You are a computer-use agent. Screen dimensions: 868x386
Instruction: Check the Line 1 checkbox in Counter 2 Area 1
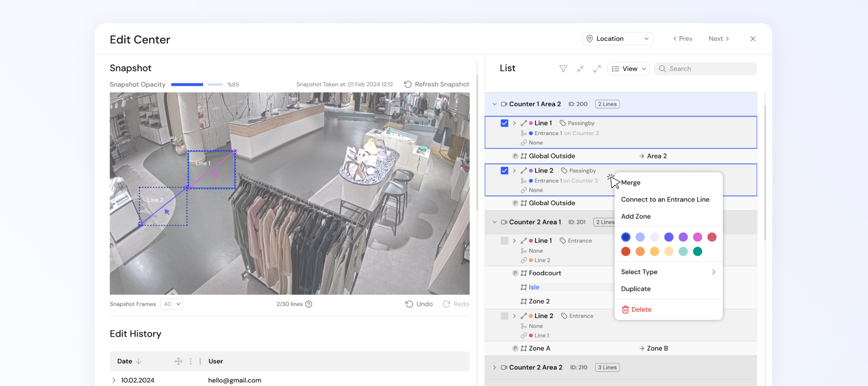click(x=505, y=241)
